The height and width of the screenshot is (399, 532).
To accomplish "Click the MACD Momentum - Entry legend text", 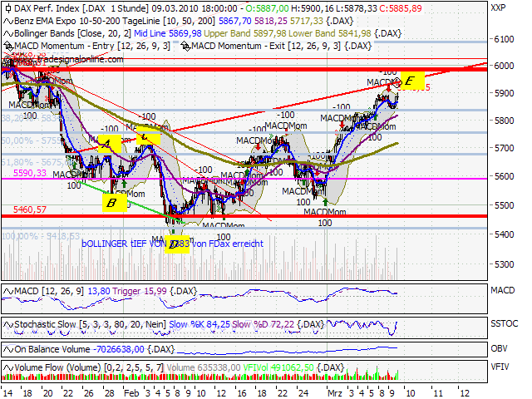I will [92, 47].
